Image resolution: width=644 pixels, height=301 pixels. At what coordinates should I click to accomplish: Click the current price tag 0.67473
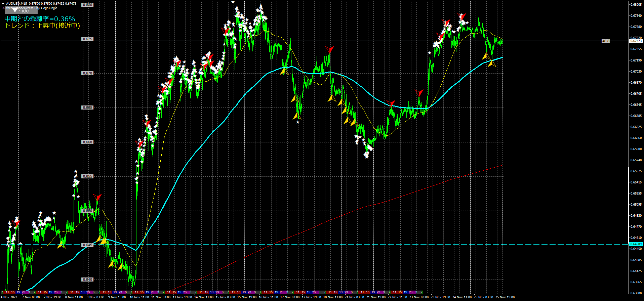coord(635,41)
